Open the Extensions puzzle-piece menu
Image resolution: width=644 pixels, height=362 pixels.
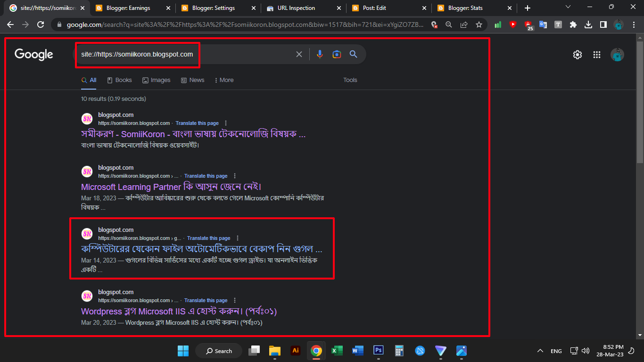(x=573, y=25)
